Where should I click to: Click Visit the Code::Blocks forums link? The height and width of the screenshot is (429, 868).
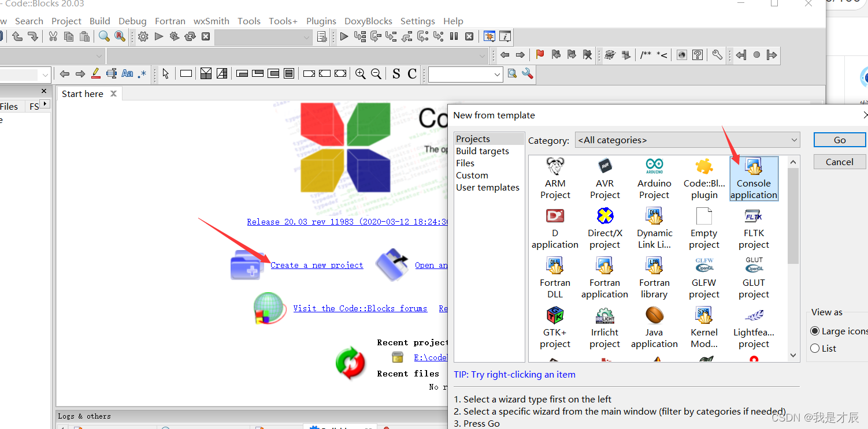tap(360, 308)
